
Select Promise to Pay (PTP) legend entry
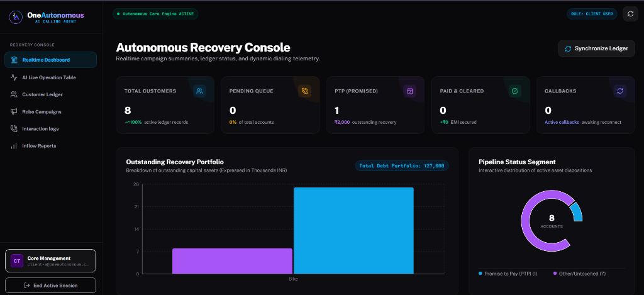coord(508,274)
